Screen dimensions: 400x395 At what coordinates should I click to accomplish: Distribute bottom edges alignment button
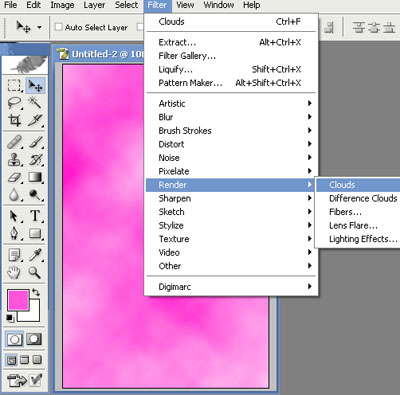click(389, 27)
